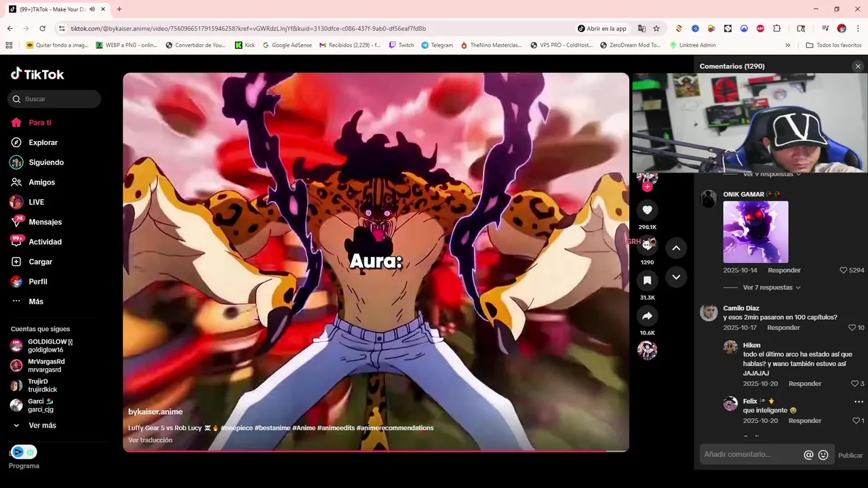Bookmark page with star icon
Screen dimensions: 868x488
tap(656, 28)
